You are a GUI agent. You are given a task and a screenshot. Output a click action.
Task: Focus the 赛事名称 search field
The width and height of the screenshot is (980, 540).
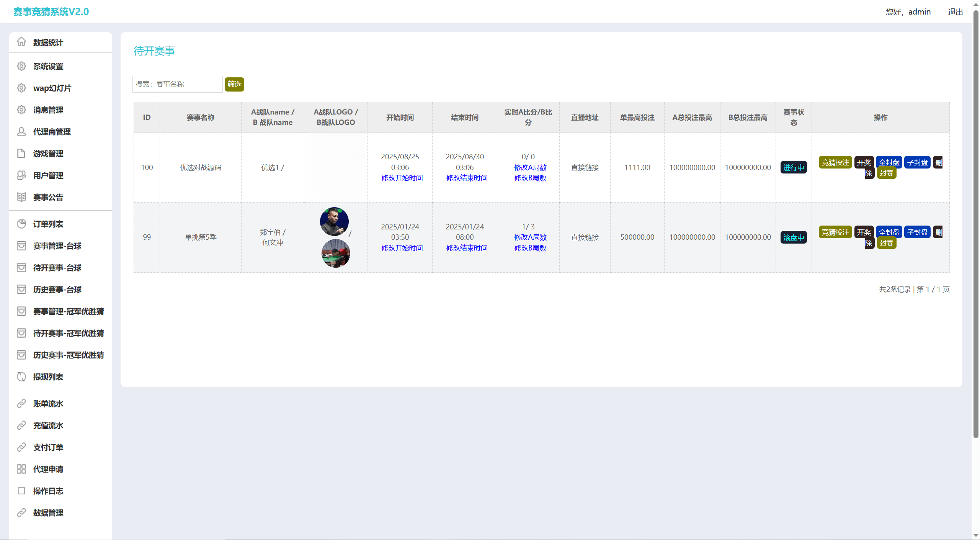coord(178,84)
